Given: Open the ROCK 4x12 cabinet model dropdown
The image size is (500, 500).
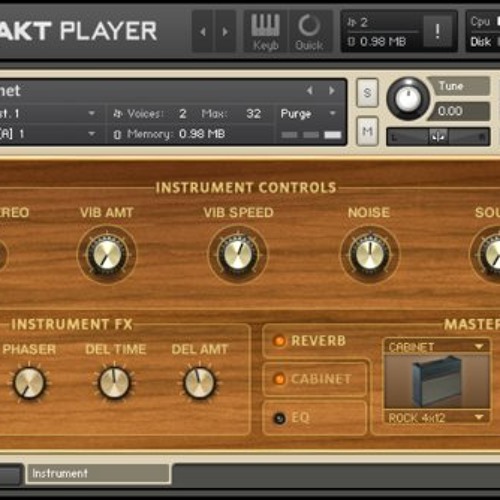Looking at the screenshot, I should click(x=436, y=417).
